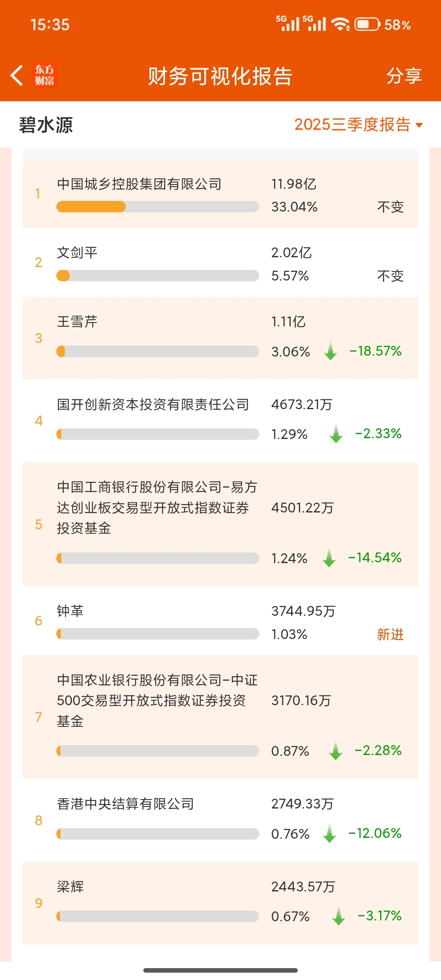Image resolution: width=441 pixels, height=980 pixels.
Task: Tap the dropdown triangle beside 2025三季度报告
Action: click(419, 125)
